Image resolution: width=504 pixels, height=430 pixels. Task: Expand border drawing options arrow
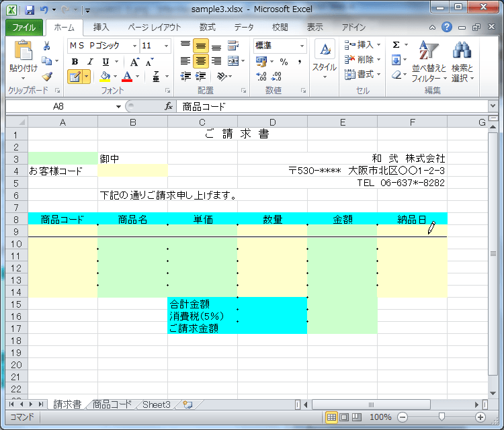pos(86,77)
